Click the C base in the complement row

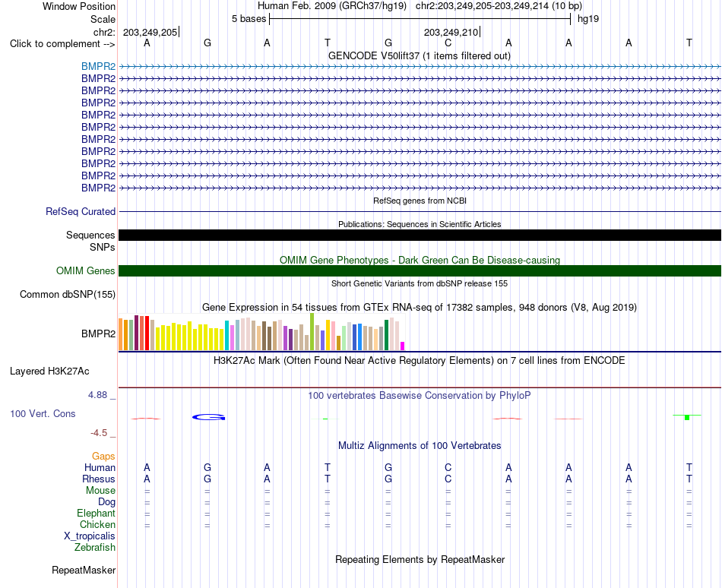point(448,43)
